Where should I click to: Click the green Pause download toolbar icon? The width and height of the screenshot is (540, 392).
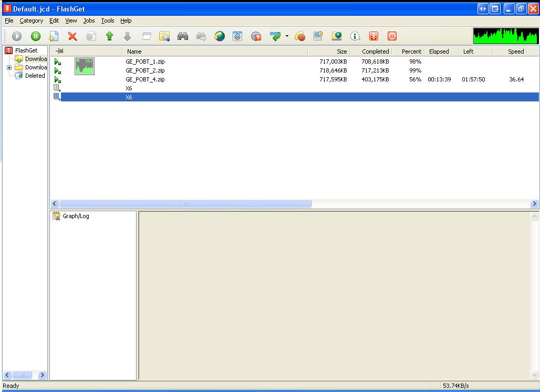click(35, 36)
